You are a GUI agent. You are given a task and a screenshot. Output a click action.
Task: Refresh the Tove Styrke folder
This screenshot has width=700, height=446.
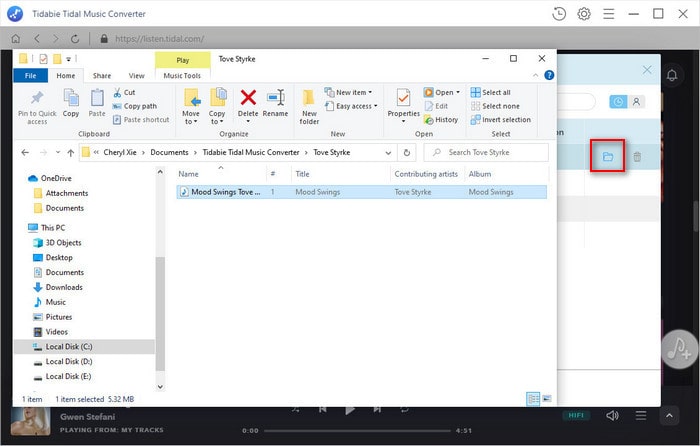406,153
